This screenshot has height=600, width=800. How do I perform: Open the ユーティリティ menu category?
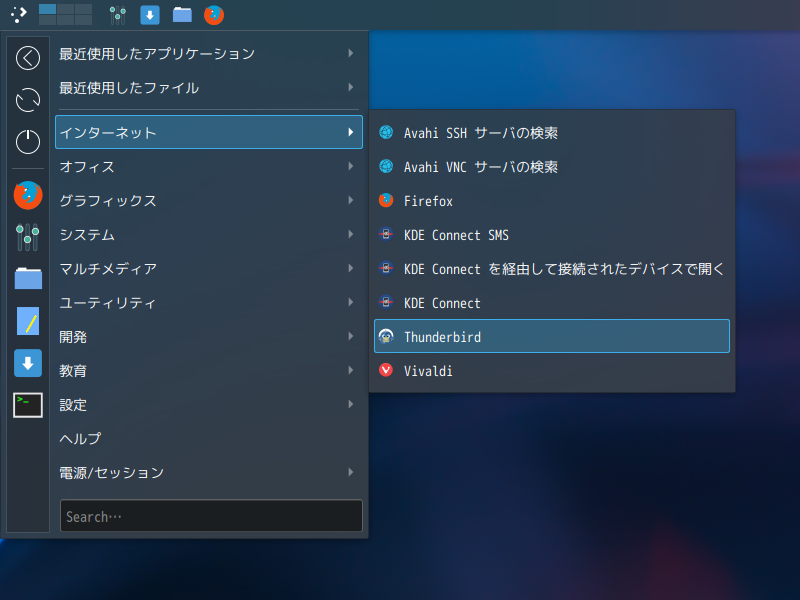(x=209, y=303)
